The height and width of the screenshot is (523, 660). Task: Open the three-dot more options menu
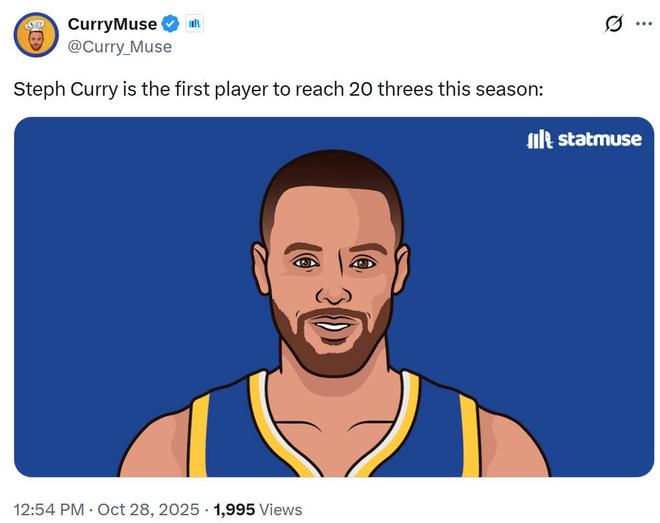(643, 24)
